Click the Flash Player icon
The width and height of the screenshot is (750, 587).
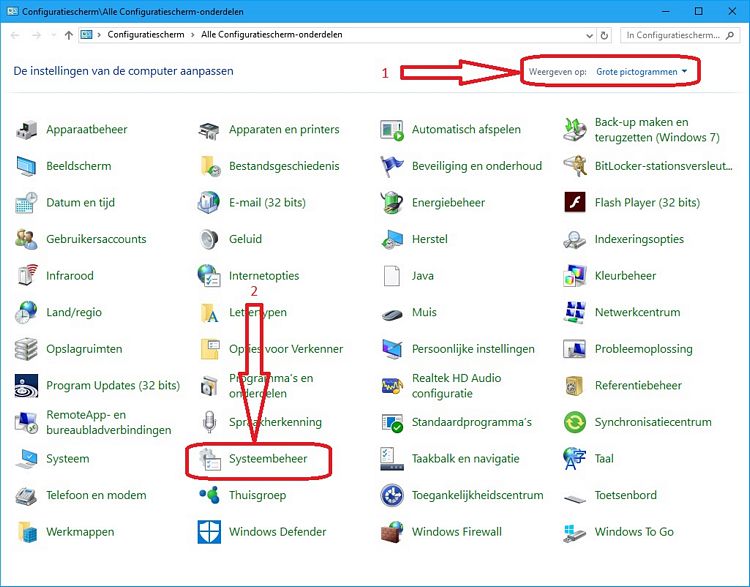[x=574, y=203]
